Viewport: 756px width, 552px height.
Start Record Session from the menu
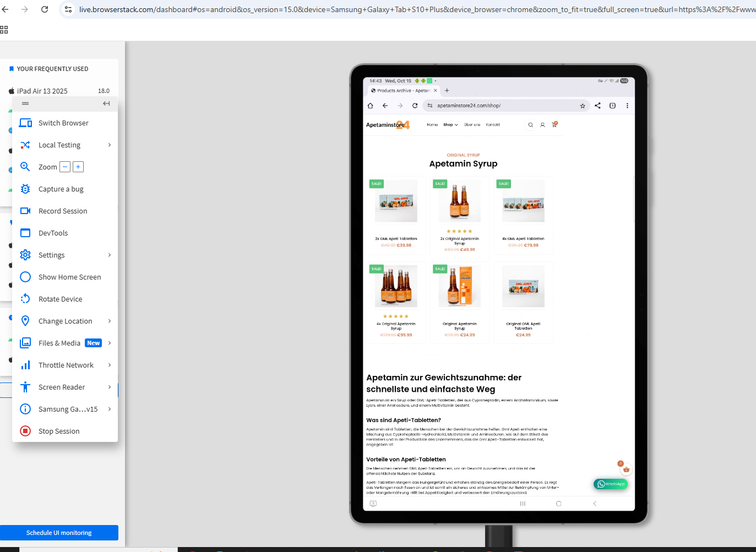pyautogui.click(x=63, y=211)
